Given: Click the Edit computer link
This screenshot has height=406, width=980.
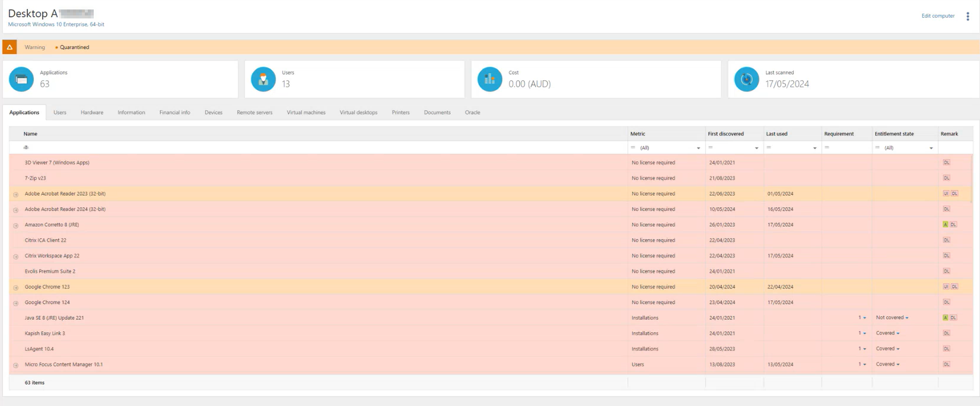Looking at the screenshot, I should tap(938, 16).
